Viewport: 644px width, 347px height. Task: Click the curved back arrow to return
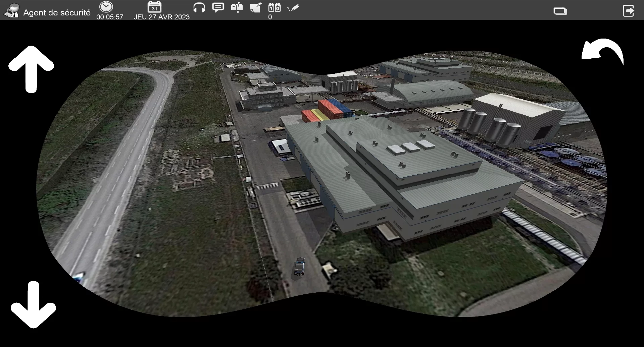(603, 52)
